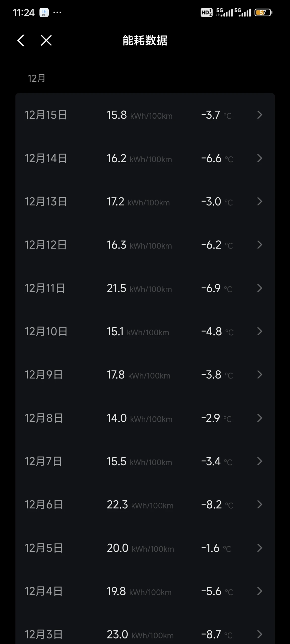The width and height of the screenshot is (290, 644).
Task: Open the 12月9日 row
Action: (145, 375)
